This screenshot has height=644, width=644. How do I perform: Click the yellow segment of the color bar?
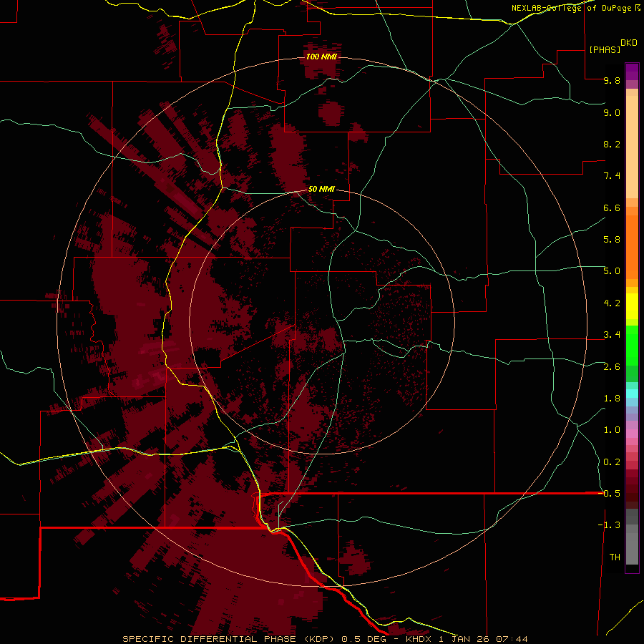(632, 306)
